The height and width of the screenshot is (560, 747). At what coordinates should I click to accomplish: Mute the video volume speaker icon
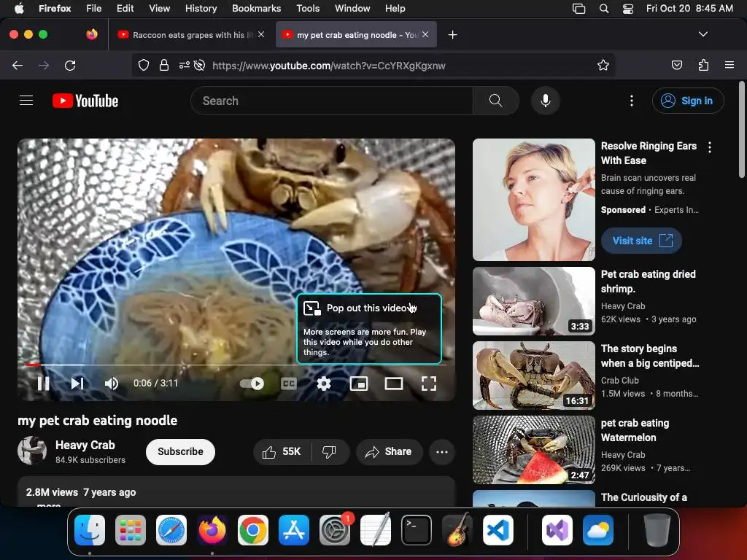pyautogui.click(x=111, y=384)
